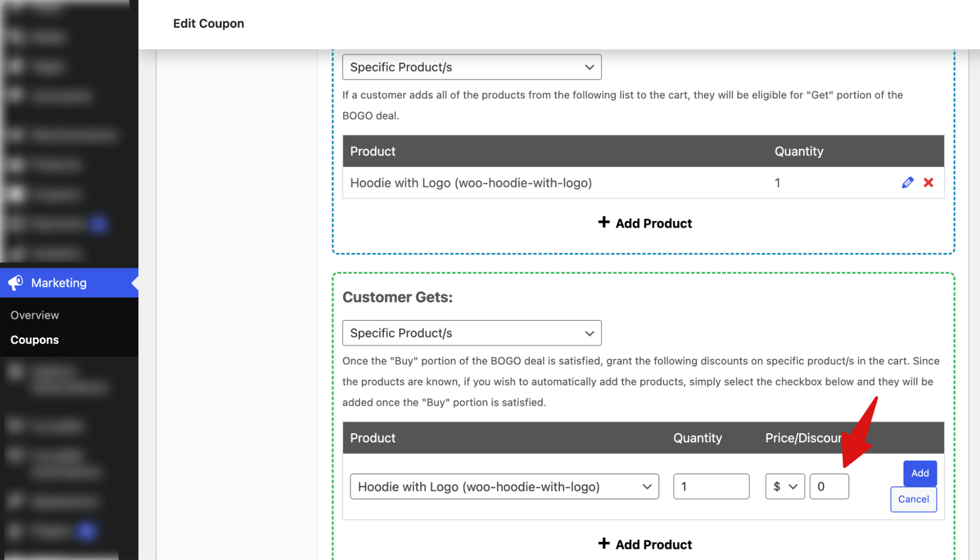The width and height of the screenshot is (980, 560).
Task: Click the Marketing megaphone icon
Action: coord(16,283)
